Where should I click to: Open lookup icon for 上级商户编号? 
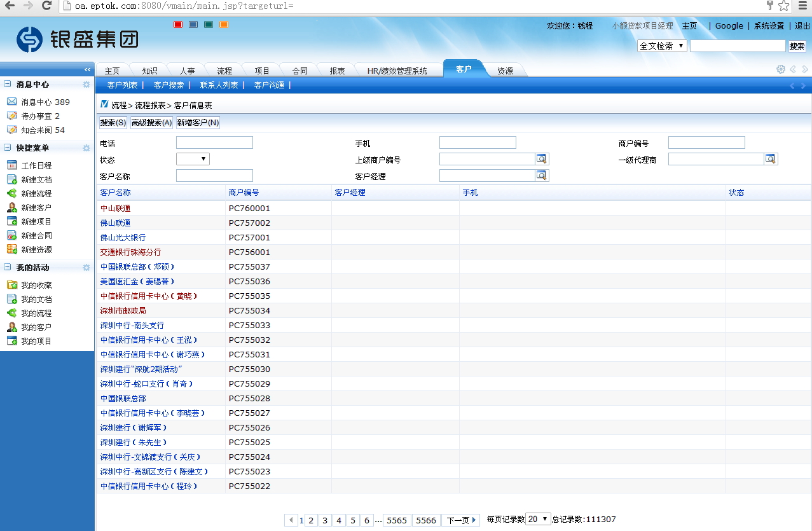541,159
